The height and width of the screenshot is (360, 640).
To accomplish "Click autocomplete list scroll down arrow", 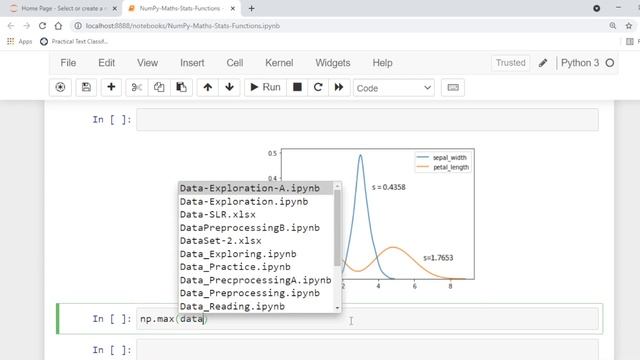I will (x=337, y=308).
